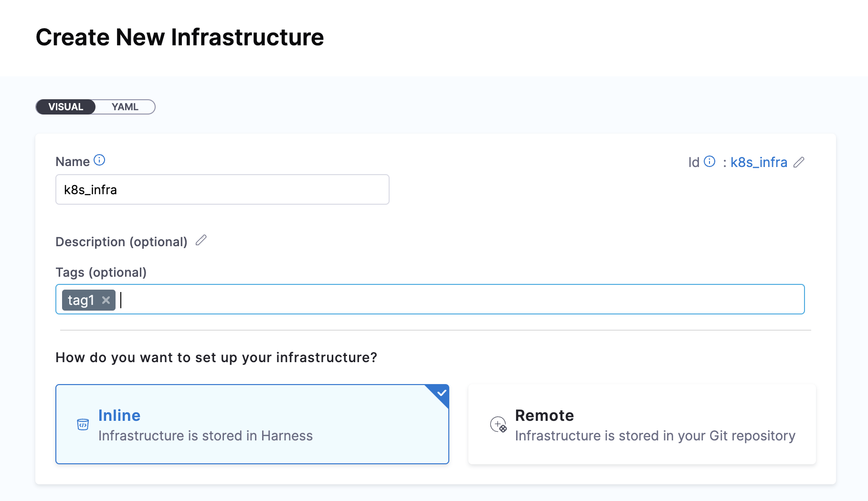This screenshot has height=501, width=868.
Task: Click the Tags (optional) label
Action: 101,272
